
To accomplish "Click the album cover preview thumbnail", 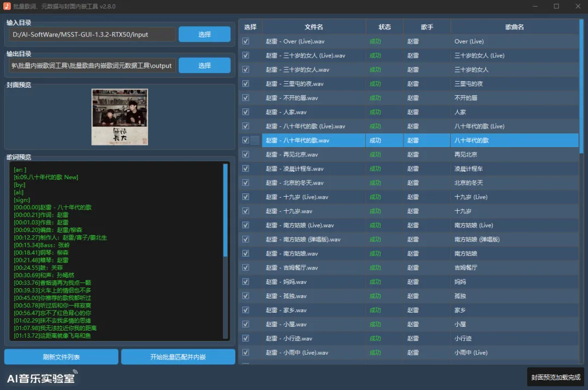I will (x=119, y=116).
